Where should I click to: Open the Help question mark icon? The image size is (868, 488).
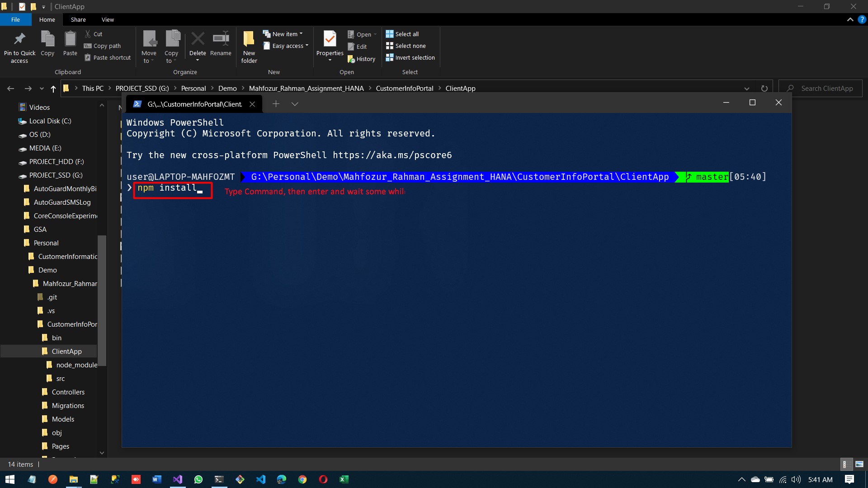(x=862, y=19)
